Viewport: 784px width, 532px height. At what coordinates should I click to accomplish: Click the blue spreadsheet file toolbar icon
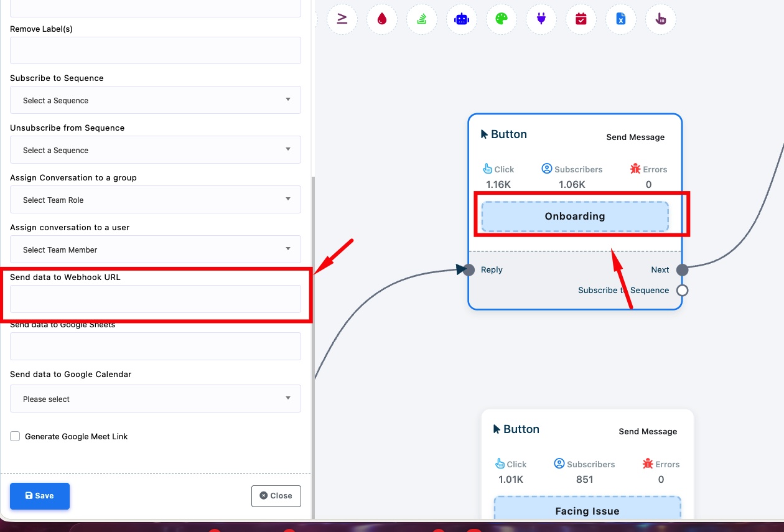click(621, 19)
